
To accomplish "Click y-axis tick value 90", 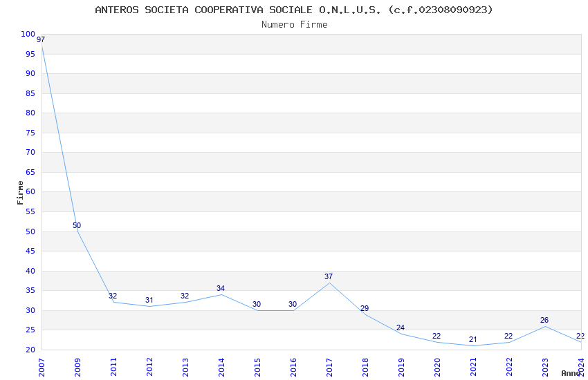I will pos(30,73).
